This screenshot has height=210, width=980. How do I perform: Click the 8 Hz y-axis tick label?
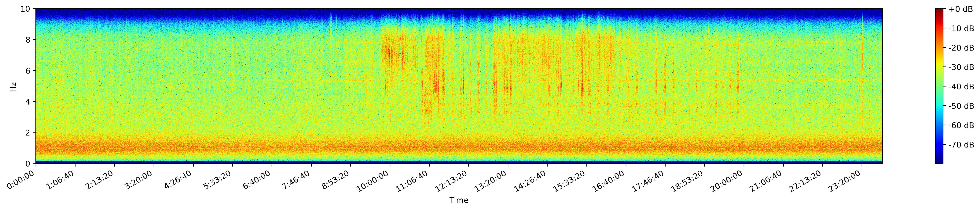coord(28,40)
